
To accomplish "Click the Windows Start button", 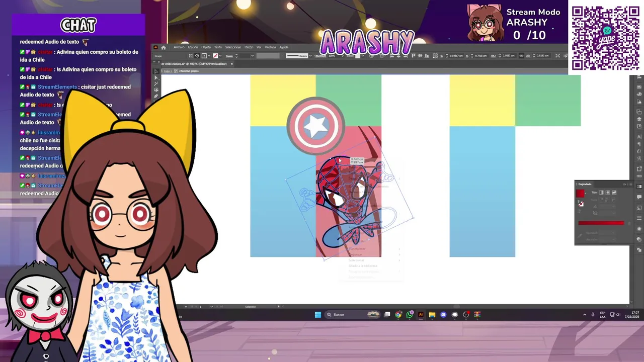I will [x=317, y=315].
